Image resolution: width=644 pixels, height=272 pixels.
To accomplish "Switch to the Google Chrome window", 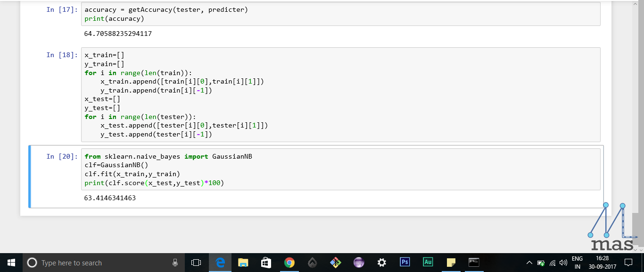I will coord(289,263).
